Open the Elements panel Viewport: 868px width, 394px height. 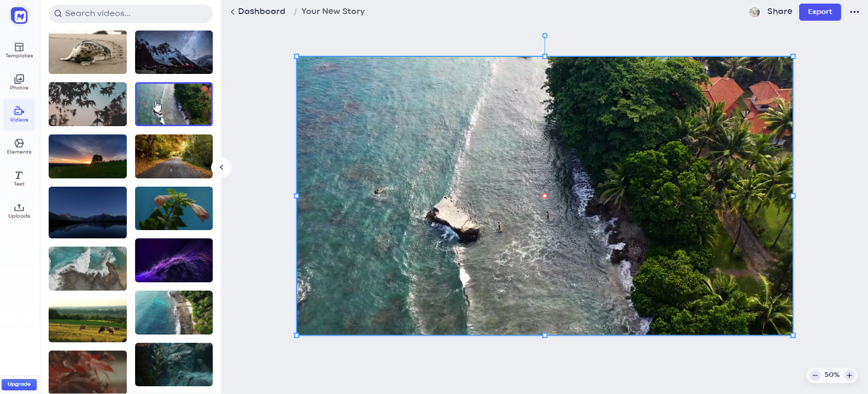[x=19, y=146]
